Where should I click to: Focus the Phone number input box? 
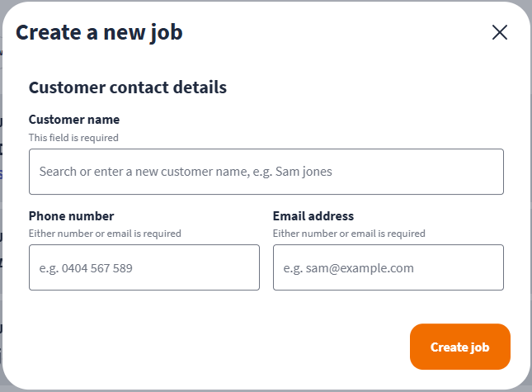[x=144, y=267]
